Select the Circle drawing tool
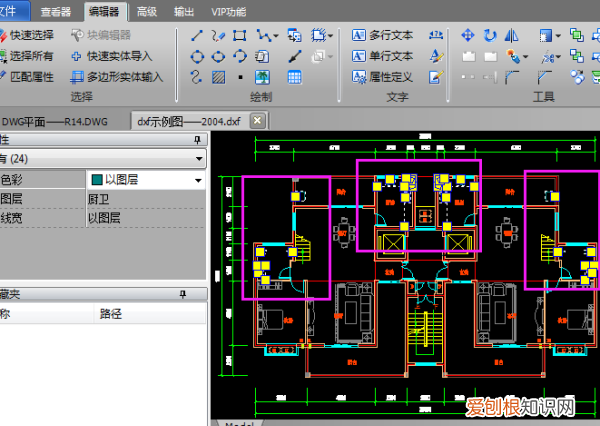Viewport: 600px width, 426px height. tap(197, 57)
